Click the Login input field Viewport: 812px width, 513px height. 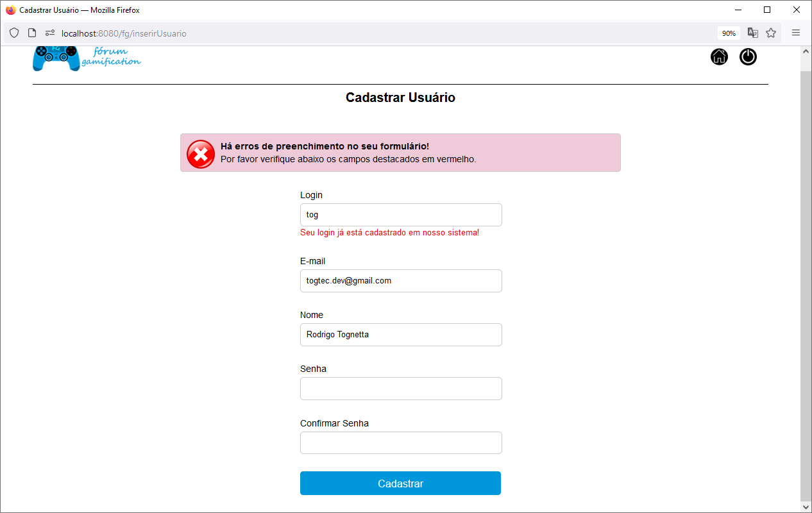click(x=401, y=215)
